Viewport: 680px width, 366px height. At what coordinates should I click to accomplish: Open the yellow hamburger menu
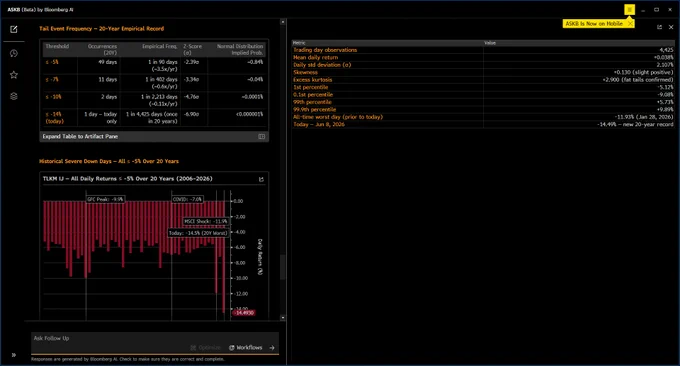[x=629, y=10]
